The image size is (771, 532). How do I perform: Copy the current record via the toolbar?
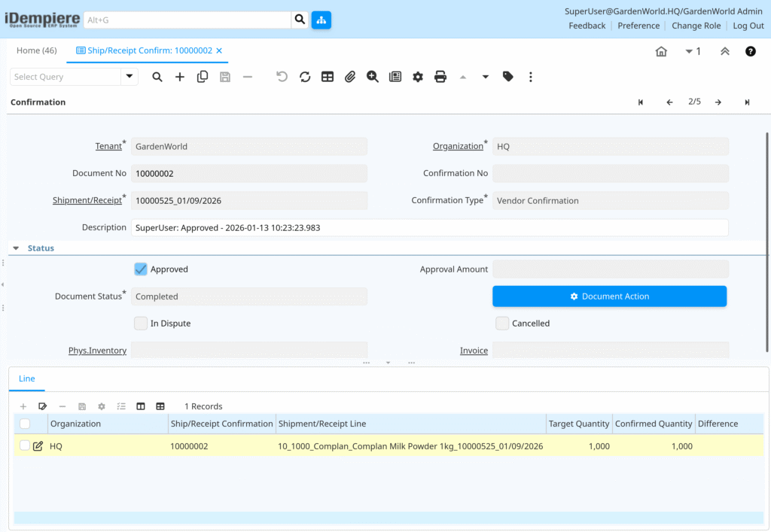pos(202,77)
